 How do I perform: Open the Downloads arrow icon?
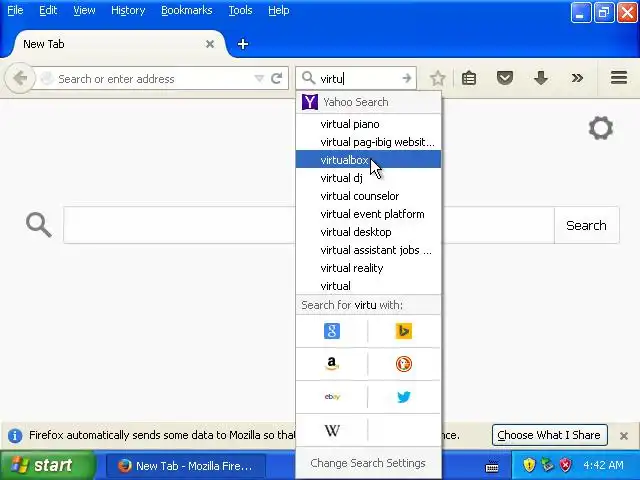point(541,78)
